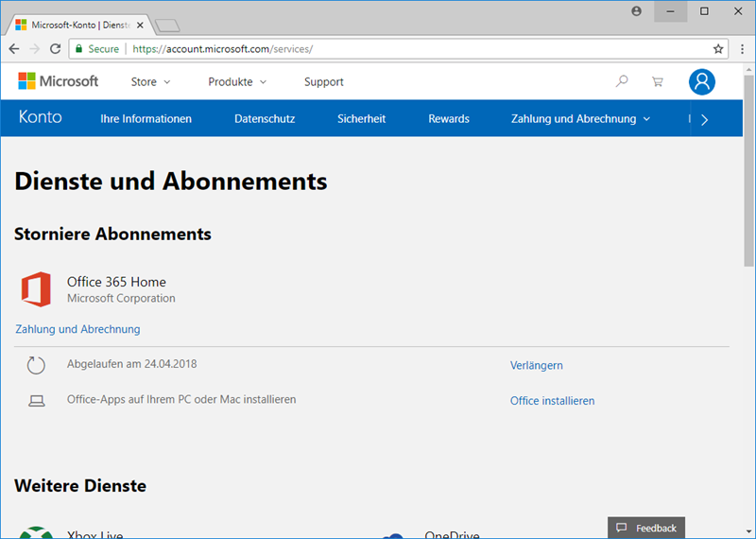This screenshot has width=756, height=539.
Task: Minimize the Chrome window
Action: [670, 11]
